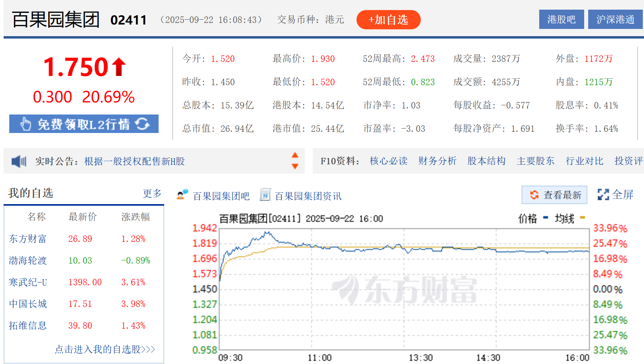Click the 总市值 value 26.94亿

237,129
